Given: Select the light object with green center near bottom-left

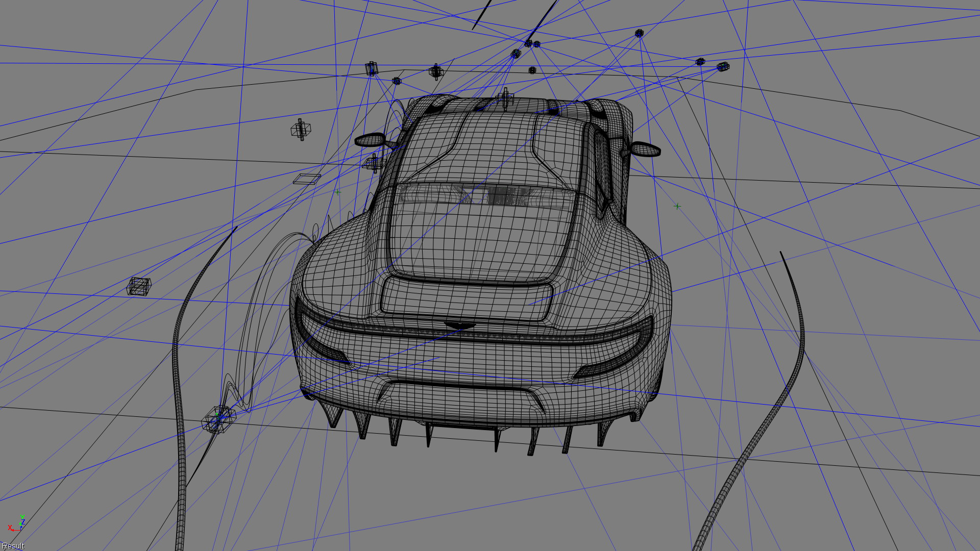Looking at the screenshot, I should click(219, 419).
